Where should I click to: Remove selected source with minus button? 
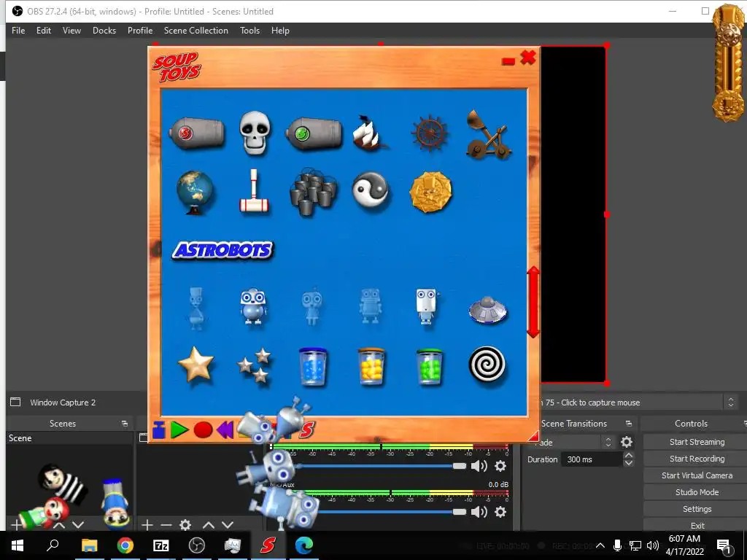[x=166, y=525]
